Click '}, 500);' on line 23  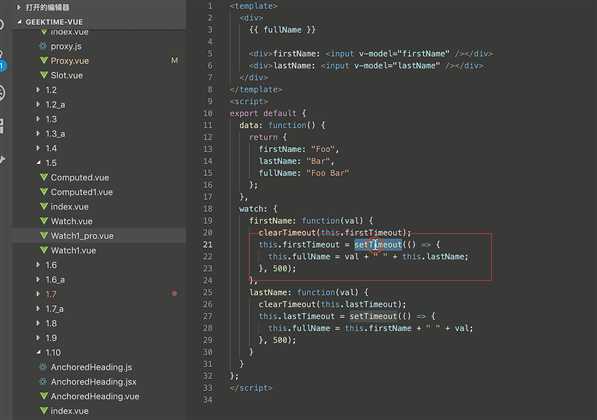click(x=277, y=268)
